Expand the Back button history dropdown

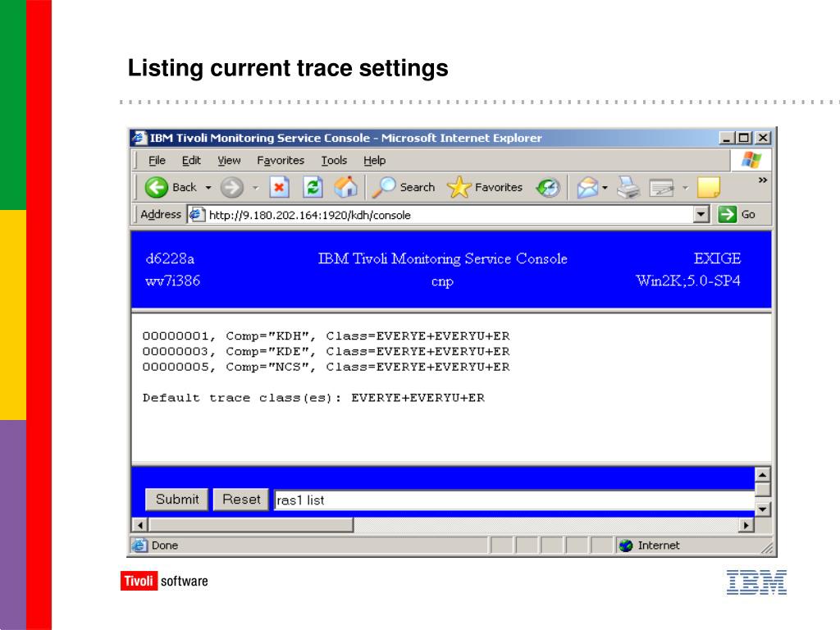click(208, 188)
